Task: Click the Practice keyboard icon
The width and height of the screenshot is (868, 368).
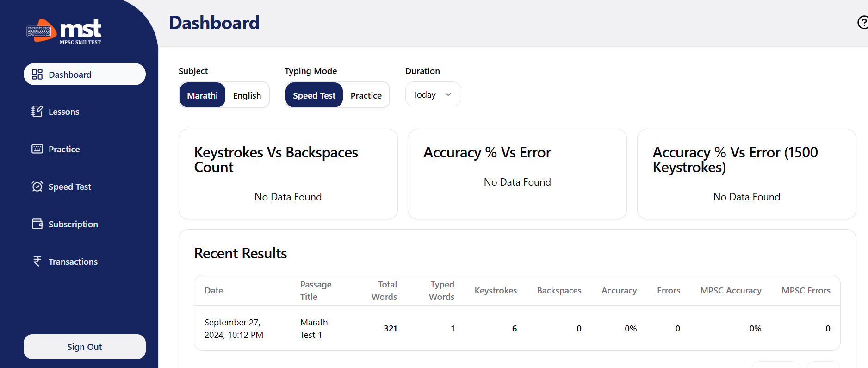Action: click(37, 149)
